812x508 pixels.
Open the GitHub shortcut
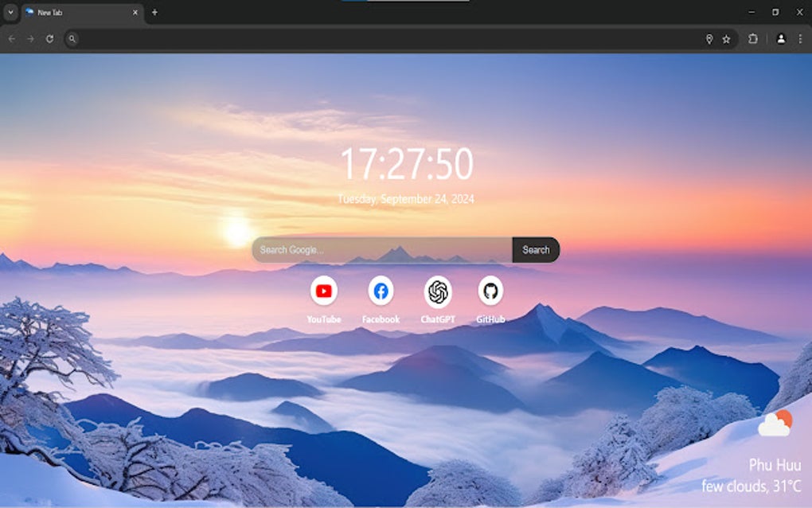(490, 291)
